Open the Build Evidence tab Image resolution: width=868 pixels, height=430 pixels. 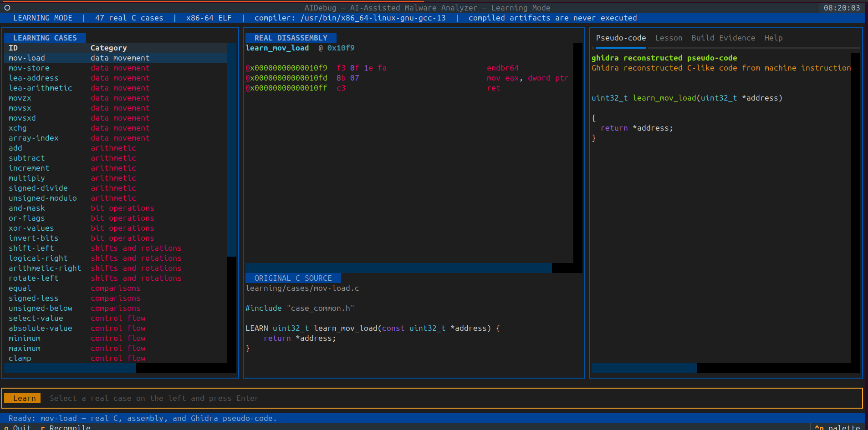[723, 38]
